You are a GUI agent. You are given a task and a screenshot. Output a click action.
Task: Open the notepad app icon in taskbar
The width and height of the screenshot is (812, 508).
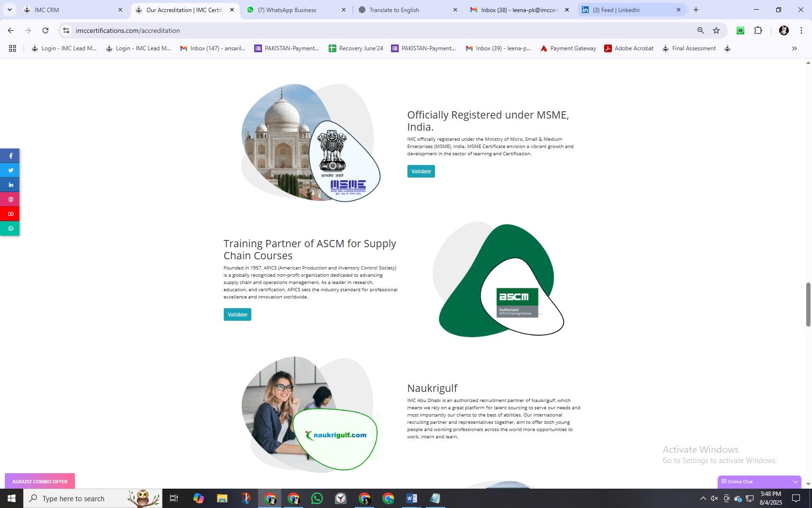click(435, 498)
